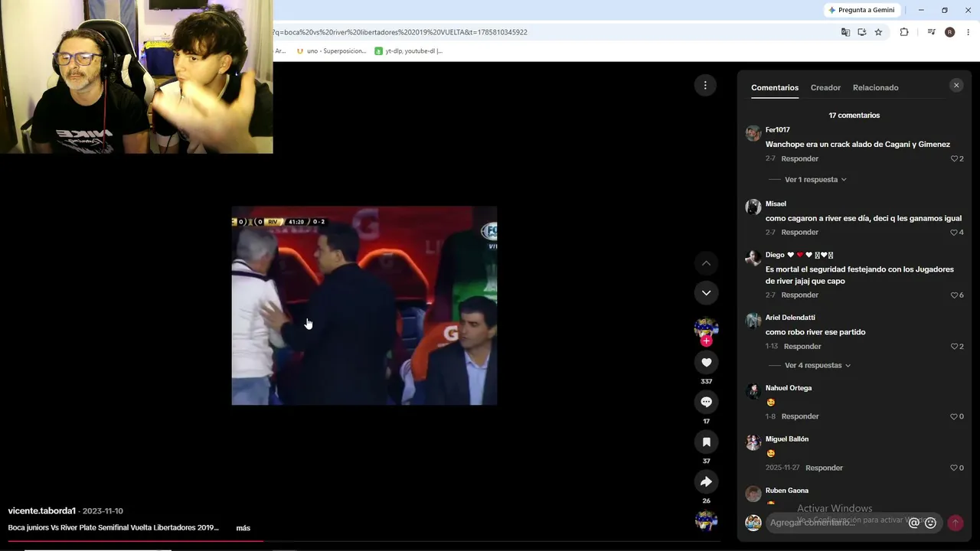Image resolution: width=980 pixels, height=551 pixels.
Task: Open the creator's avatar beside the video
Action: (x=706, y=328)
